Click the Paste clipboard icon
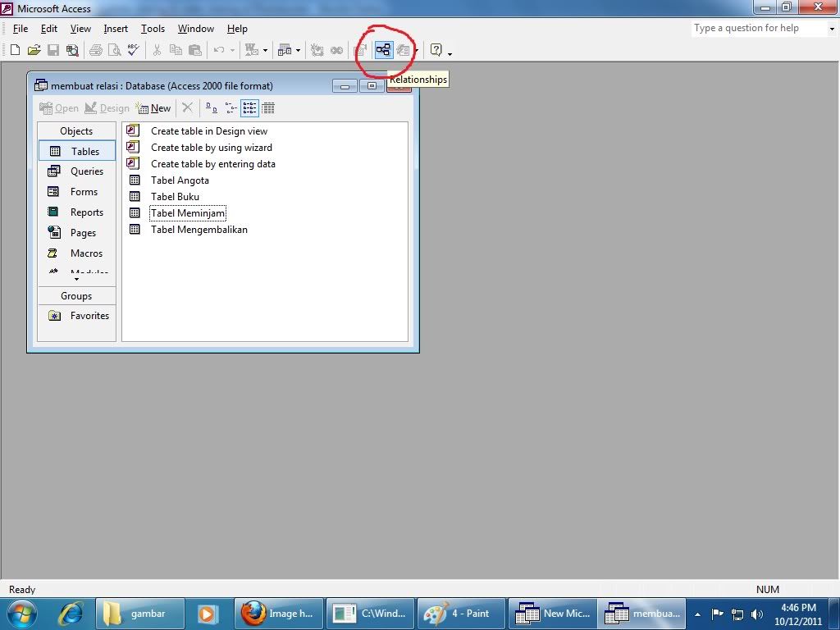 (195, 50)
